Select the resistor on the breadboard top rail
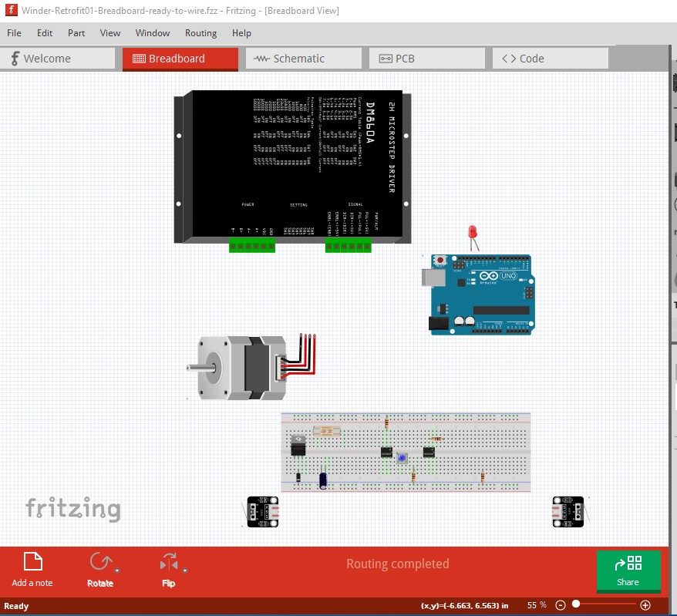The height and width of the screenshot is (616, 677). pos(386,422)
